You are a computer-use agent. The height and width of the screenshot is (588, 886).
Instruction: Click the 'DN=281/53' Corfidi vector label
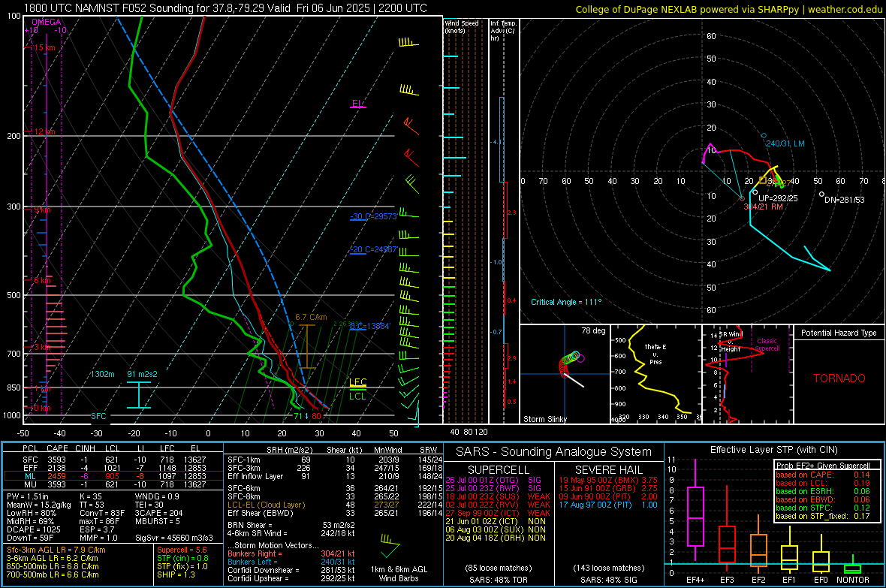click(844, 200)
